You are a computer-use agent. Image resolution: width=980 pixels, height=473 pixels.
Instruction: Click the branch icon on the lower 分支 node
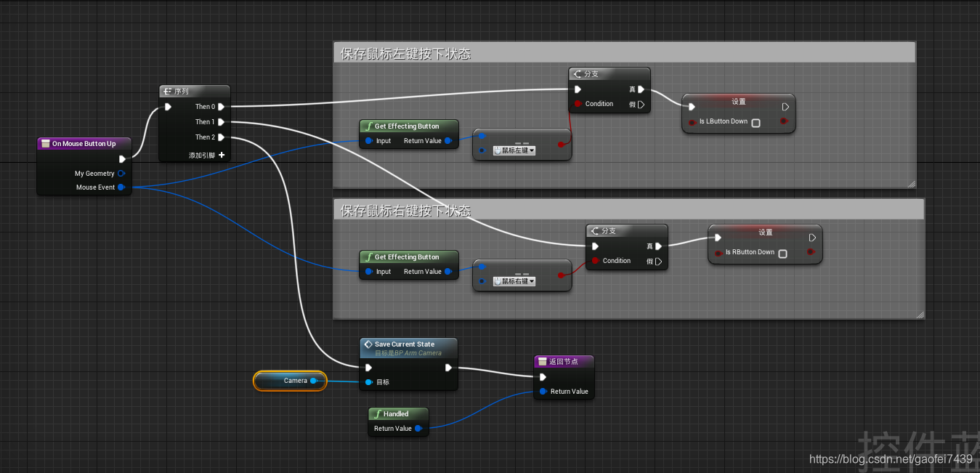pyautogui.click(x=595, y=230)
